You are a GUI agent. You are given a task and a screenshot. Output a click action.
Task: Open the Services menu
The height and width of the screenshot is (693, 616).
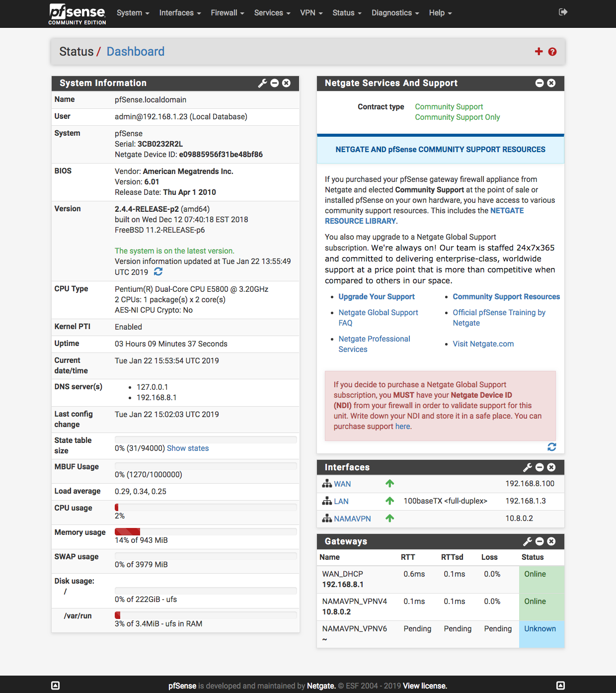[272, 13]
